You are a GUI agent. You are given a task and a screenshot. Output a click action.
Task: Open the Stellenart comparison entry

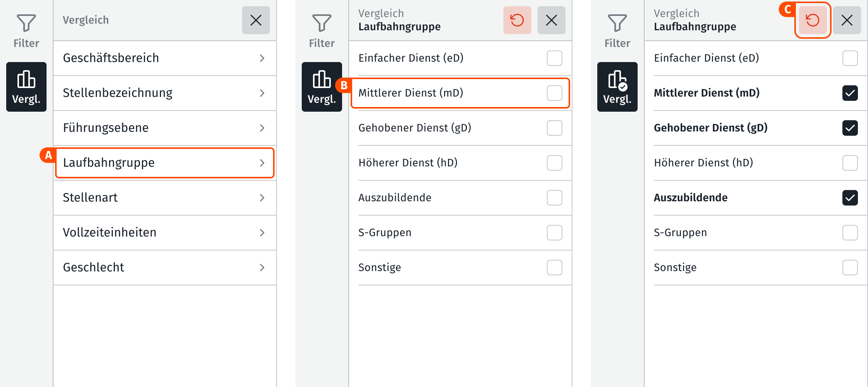point(164,198)
